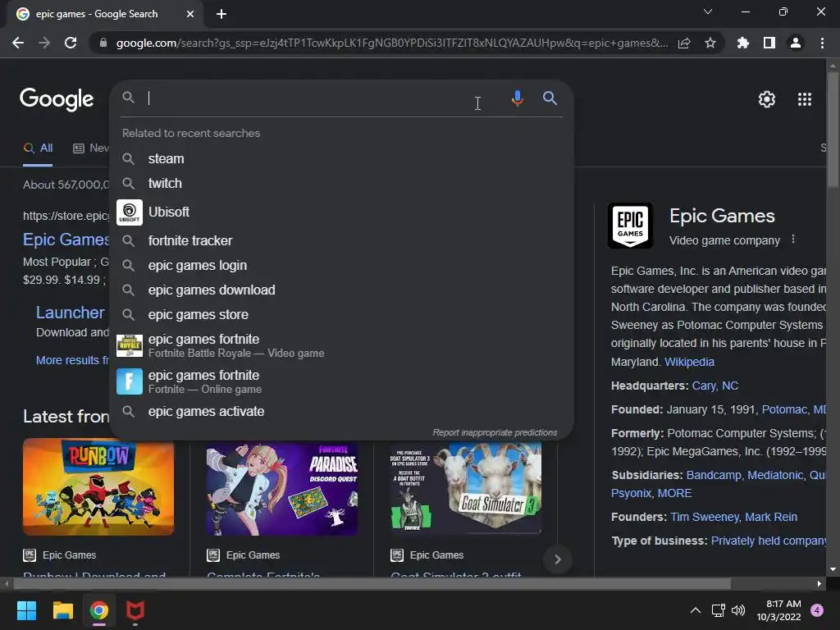This screenshot has width=840, height=630.
Task: Click the browser back arrow
Action: point(18,43)
